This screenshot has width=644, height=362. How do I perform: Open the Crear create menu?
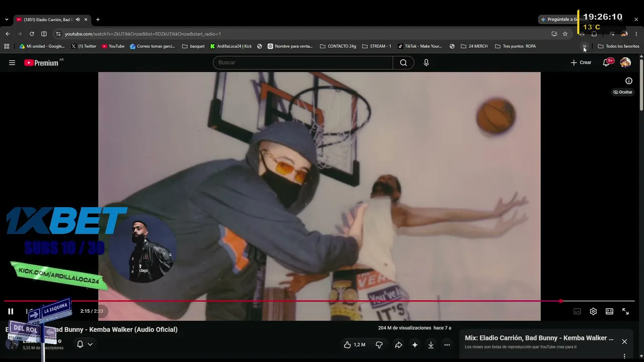[x=581, y=62]
